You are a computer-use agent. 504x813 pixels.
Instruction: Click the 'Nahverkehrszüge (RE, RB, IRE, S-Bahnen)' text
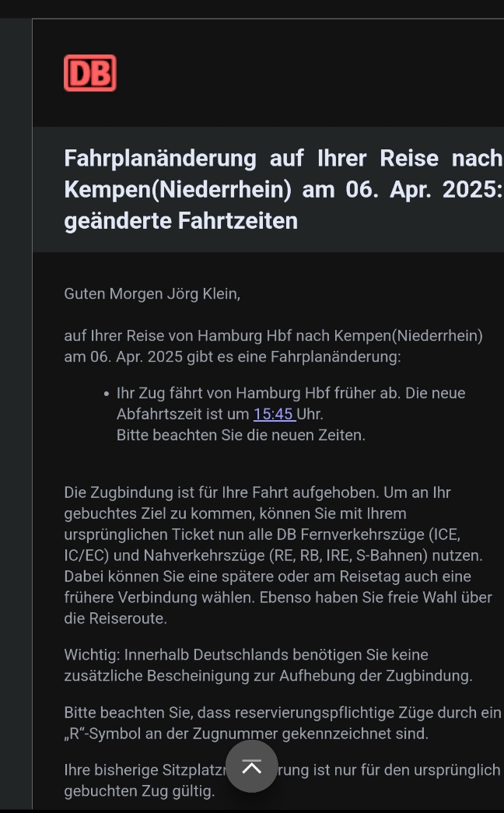[285, 555]
